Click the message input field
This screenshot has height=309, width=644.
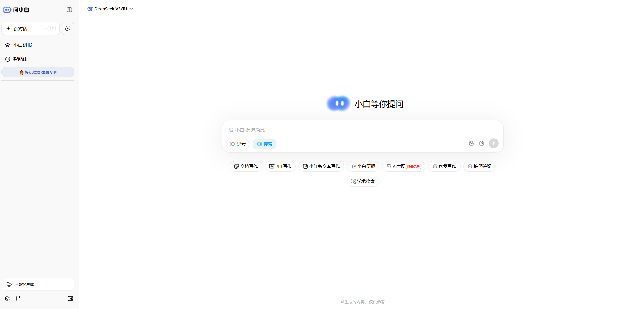[338, 129]
